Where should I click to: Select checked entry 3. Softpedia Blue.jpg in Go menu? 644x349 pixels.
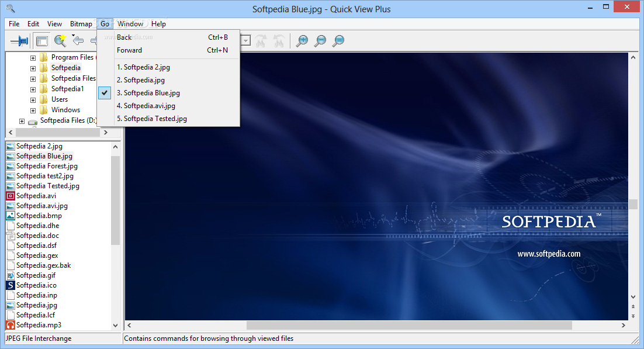pyautogui.click(x=168, y=93)
